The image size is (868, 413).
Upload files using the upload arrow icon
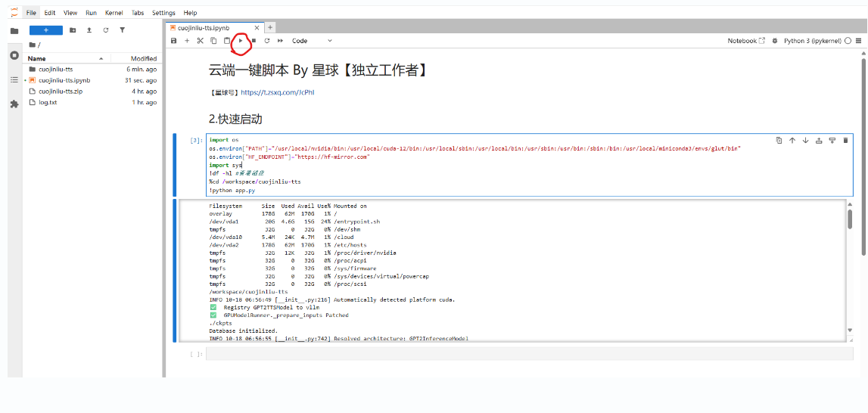pyautogui.click(x=89, y=30)
